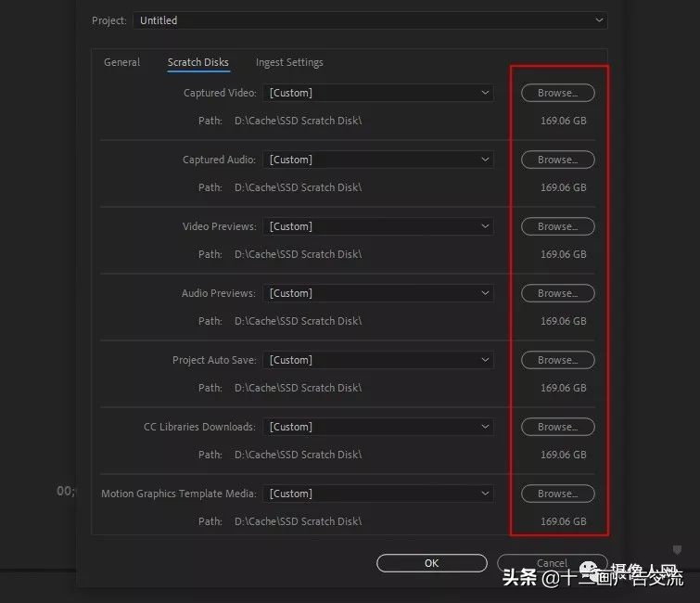
Task: Expand the Audio Previews location dropdown
Action: pos(378,293)
